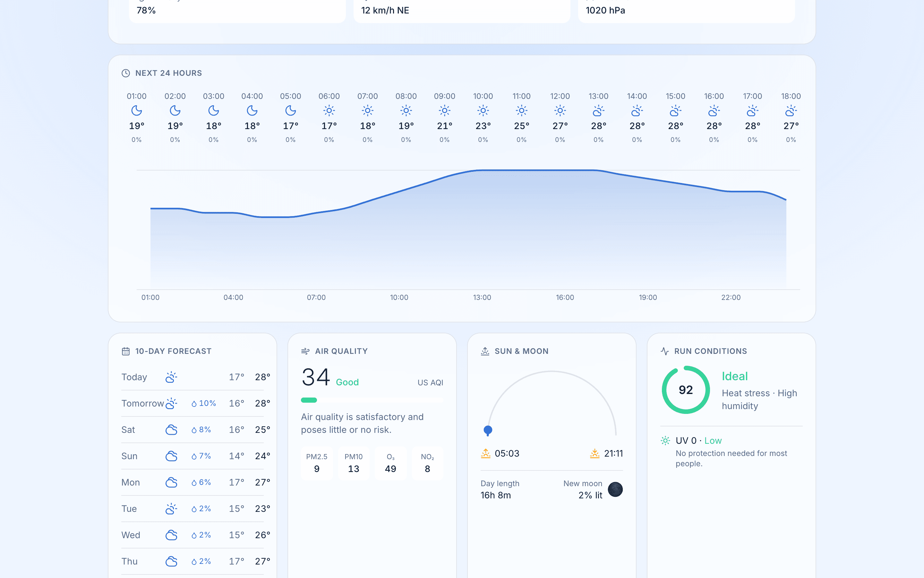924x578 pixels.
Task: Click the cloud icon for Thu
Action: (x=171, y=561)
